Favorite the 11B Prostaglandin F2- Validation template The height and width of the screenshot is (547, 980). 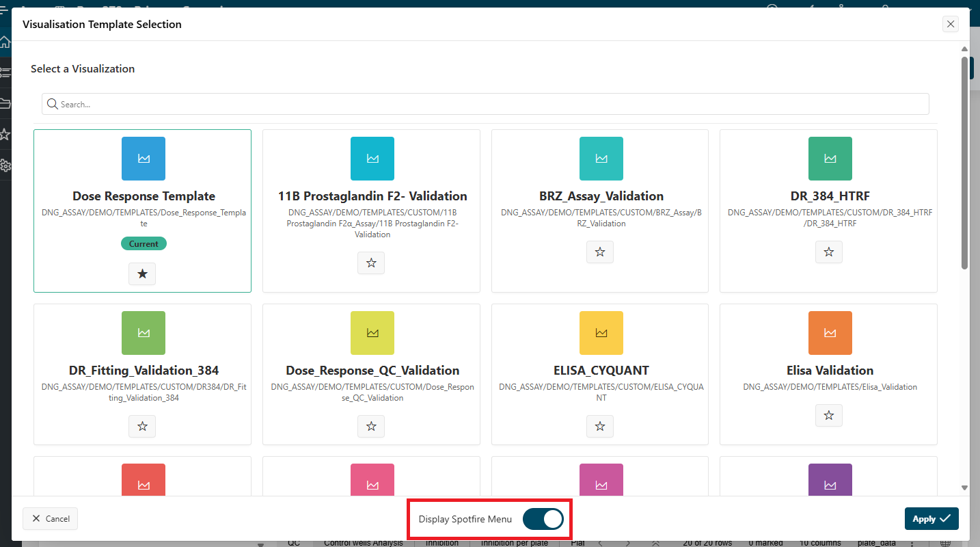click(371, 263)
